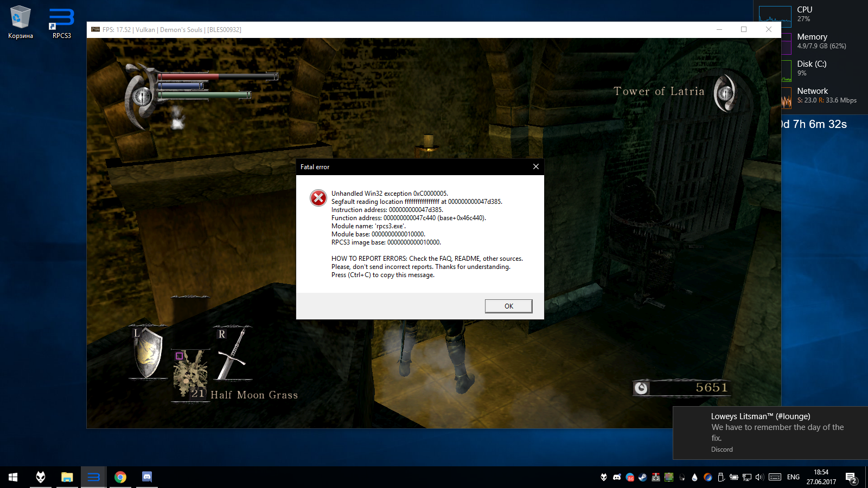Click the green stamina bar in game HUD
The image size is (868, 488).
tap(204, 95)
